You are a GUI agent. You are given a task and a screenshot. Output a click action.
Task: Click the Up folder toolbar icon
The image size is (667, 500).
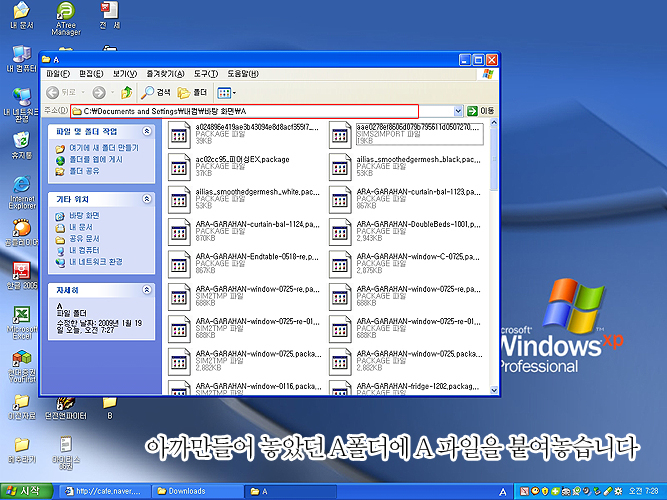coord(127,92)
